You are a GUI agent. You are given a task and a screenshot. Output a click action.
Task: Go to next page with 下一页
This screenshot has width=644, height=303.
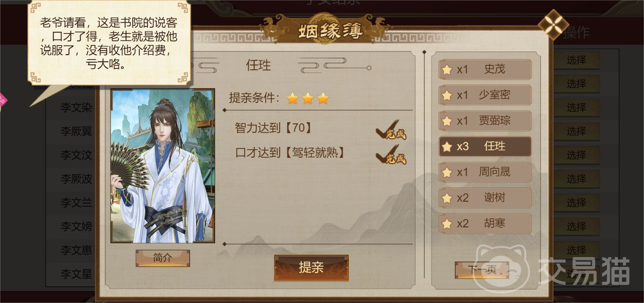point(482,270)
